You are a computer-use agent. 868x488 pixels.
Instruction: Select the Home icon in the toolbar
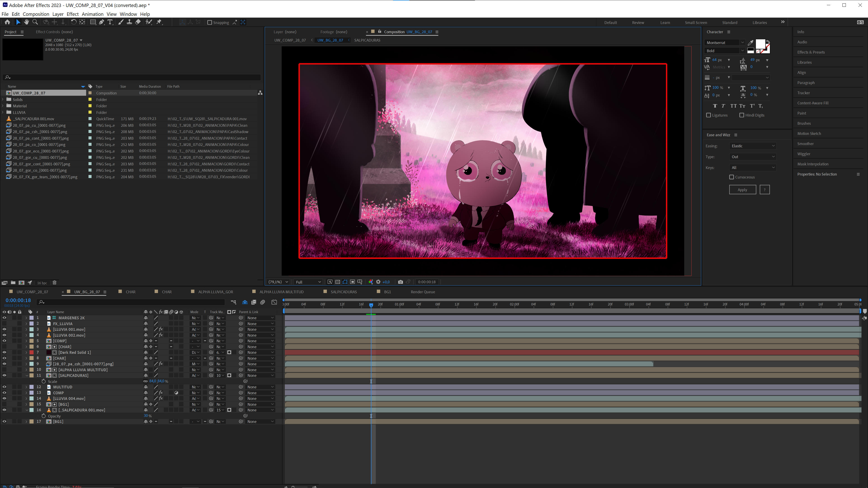click(7, 22)
